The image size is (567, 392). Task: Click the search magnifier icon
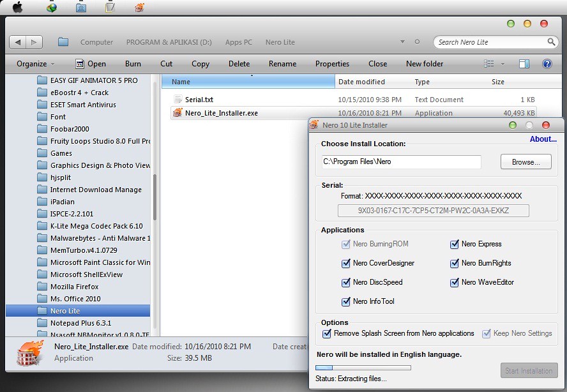[551, 42]
